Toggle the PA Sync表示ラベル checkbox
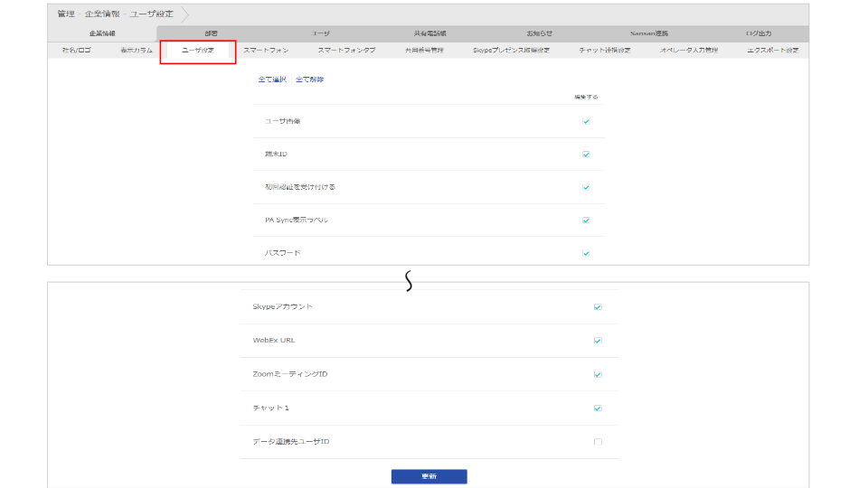This screenshot has width=868, height=488. [x=586, y=220]
